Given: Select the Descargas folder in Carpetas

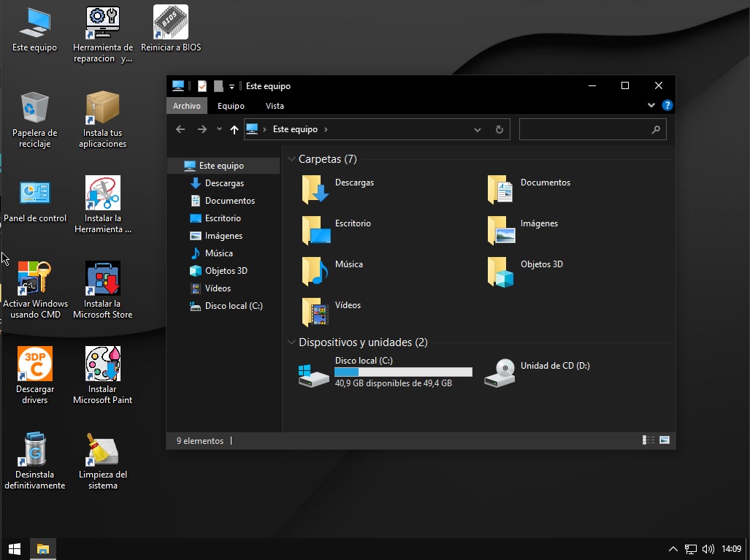Looking at the screenshot, I should 337,189.
